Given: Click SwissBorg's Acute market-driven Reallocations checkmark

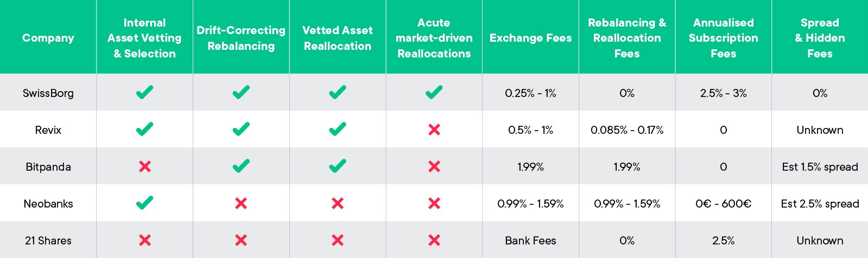Looking at the screenshot, I should pos(434,92).
